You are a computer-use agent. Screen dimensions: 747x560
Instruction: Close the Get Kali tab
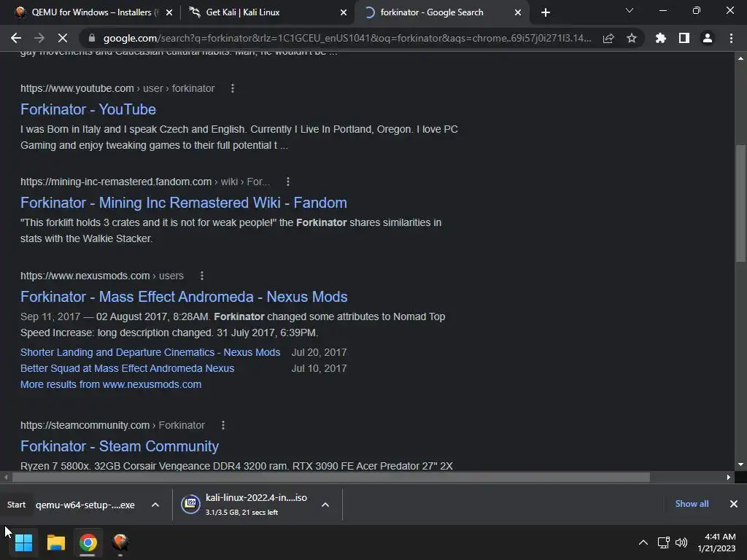(344, 12)
